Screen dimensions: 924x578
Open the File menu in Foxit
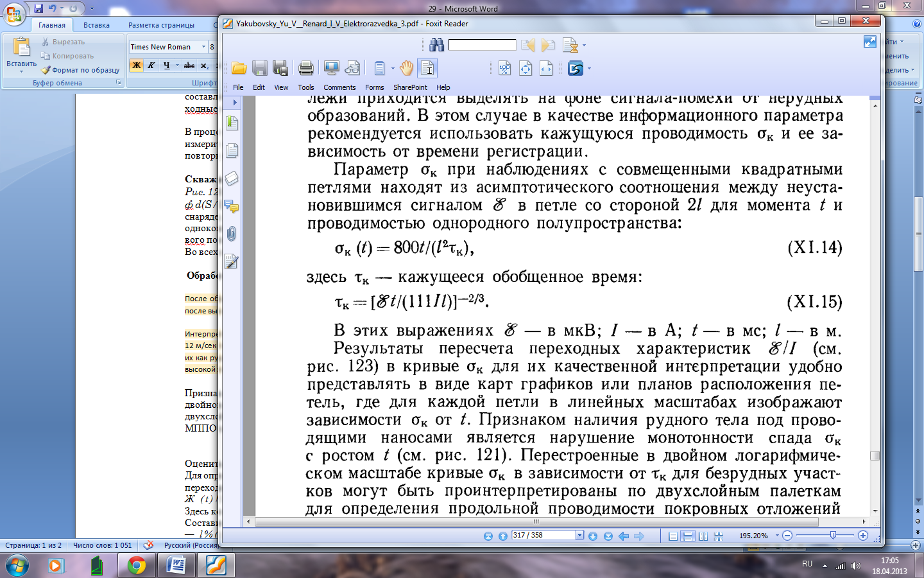pos(238,87)
